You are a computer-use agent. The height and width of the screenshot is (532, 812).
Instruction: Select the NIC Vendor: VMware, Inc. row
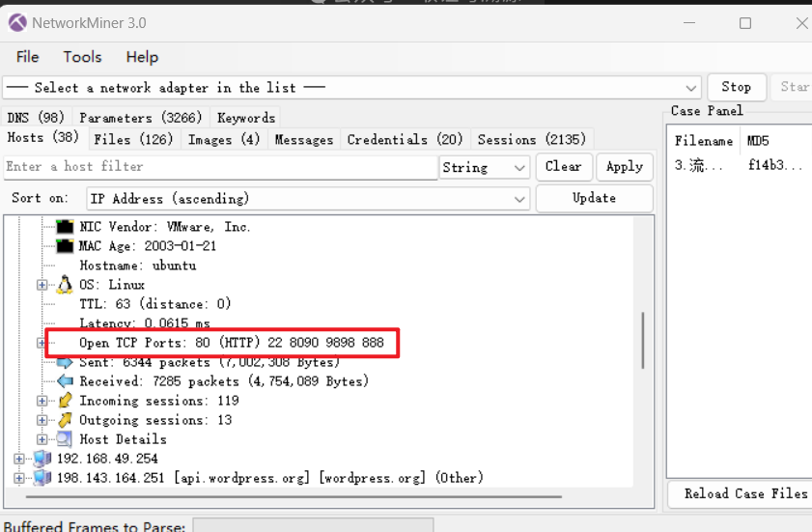coord(165,227)
